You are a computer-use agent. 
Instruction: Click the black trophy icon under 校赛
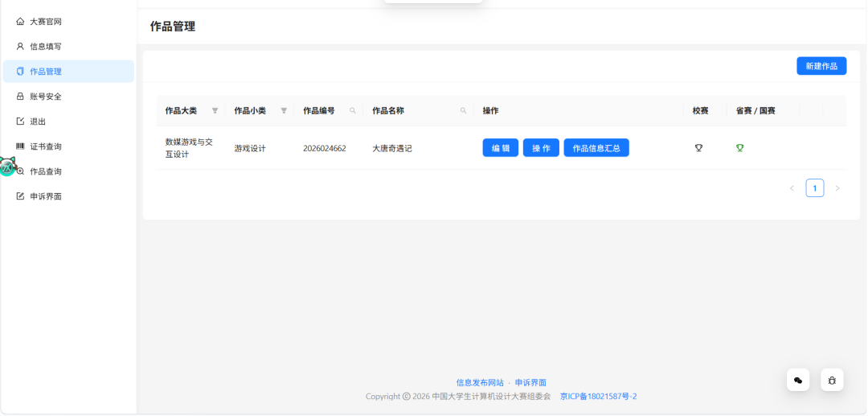pyautogui.click(x=698, y=148)
